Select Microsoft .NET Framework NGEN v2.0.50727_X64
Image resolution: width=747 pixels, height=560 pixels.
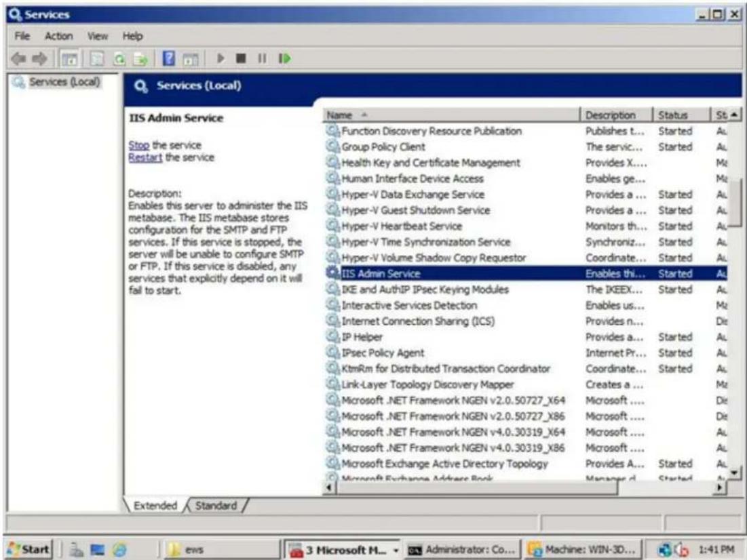pos(526,400)
